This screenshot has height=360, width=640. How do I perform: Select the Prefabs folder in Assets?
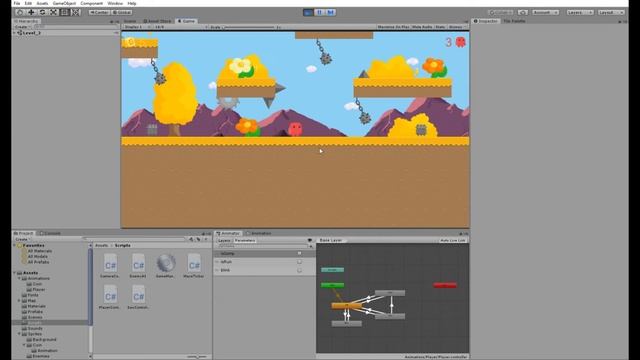pos(35,311)
